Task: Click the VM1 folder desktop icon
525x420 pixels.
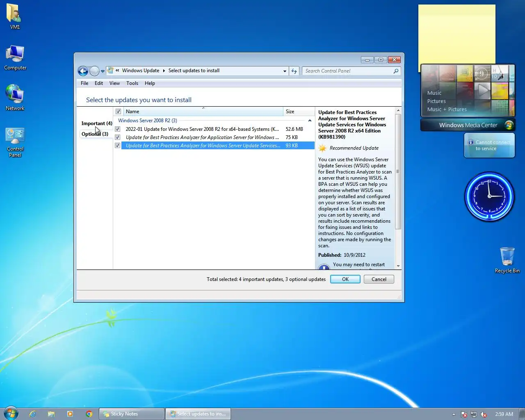Action: tap(15, 17)
